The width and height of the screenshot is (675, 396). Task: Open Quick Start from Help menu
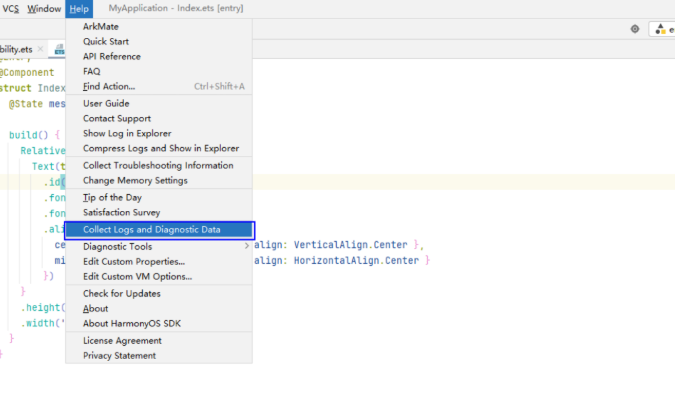coord(159,42)
